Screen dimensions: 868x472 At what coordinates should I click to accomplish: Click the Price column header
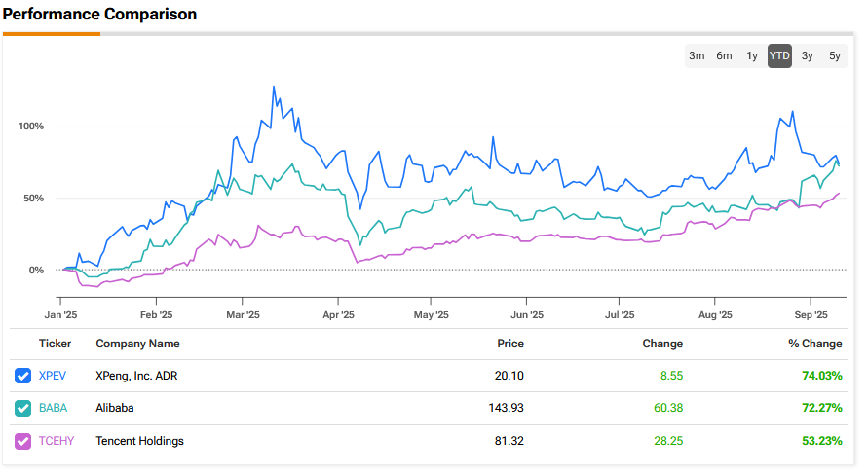(x=510, y=344)
